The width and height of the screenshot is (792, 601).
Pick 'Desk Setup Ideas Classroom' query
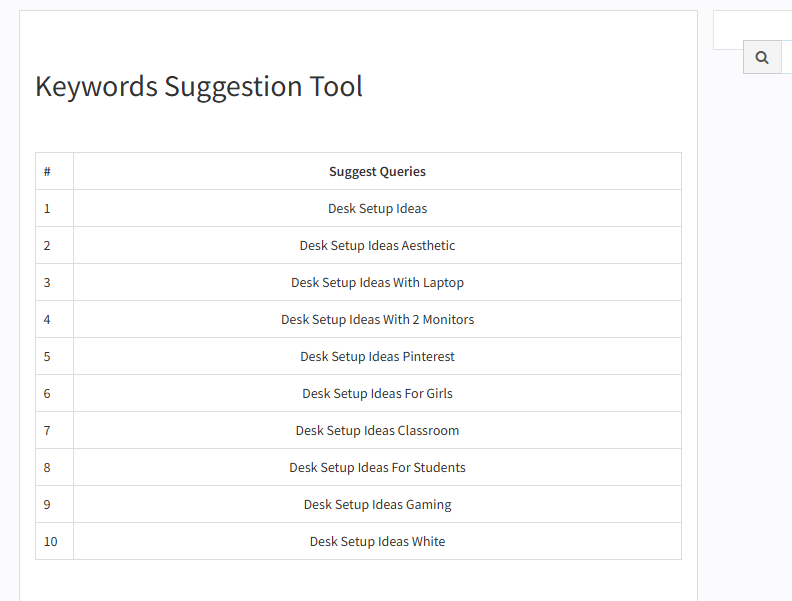point(377,430)
